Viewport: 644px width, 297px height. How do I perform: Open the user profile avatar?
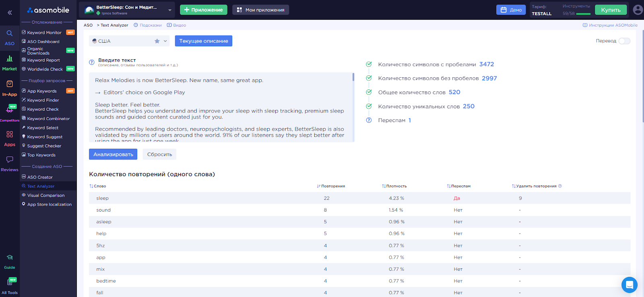638,10
